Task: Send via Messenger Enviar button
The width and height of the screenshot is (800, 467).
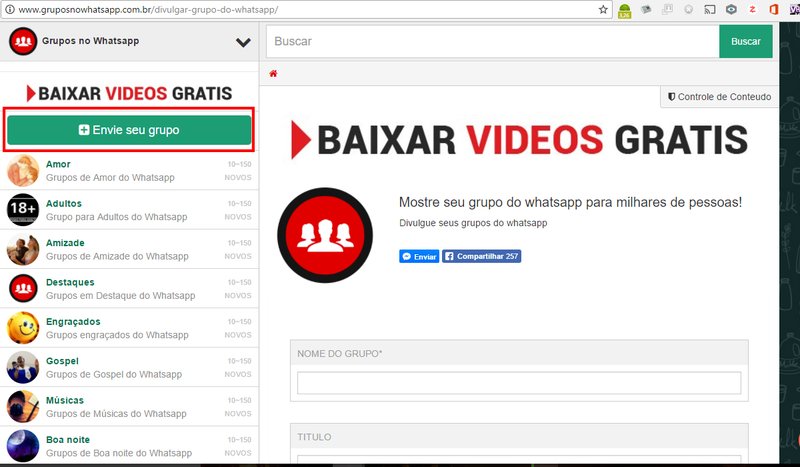Action: point(419,256)
